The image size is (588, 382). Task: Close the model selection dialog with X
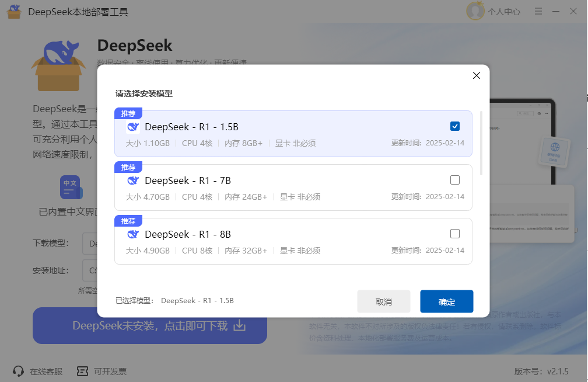(476, 75)
